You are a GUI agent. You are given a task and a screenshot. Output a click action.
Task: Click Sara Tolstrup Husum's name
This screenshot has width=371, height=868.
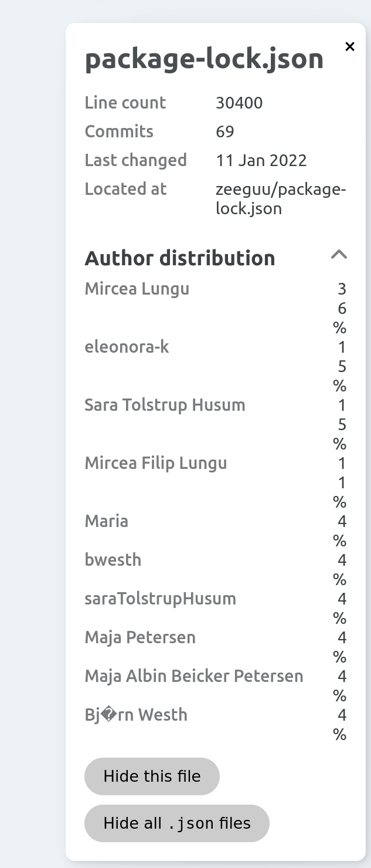point(165,404)
